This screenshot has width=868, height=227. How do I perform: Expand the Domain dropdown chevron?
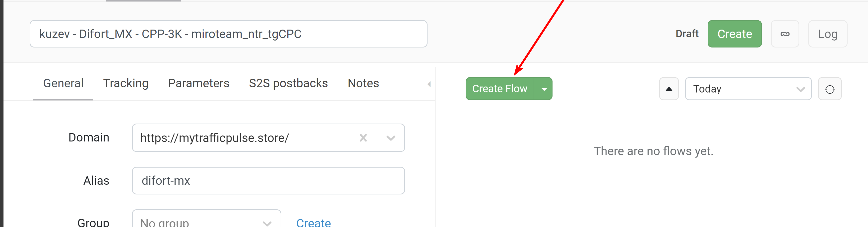[390, 138]
